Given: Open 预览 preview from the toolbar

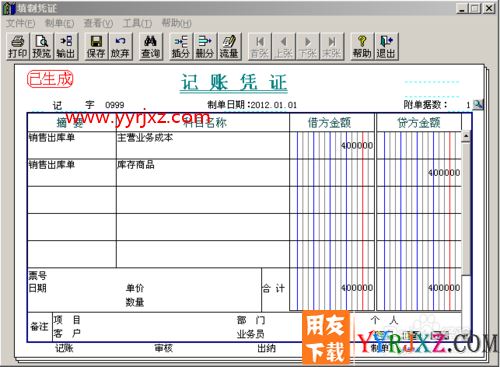Looking at the screenshot, I should pyautogui.click(x=42, y=46).
